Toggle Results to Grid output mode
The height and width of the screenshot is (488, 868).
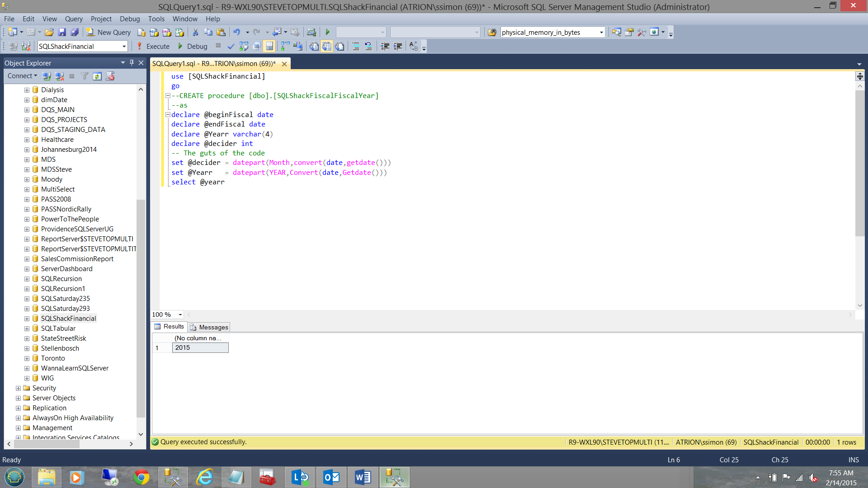pyautogui.click(x=327, y=46)
